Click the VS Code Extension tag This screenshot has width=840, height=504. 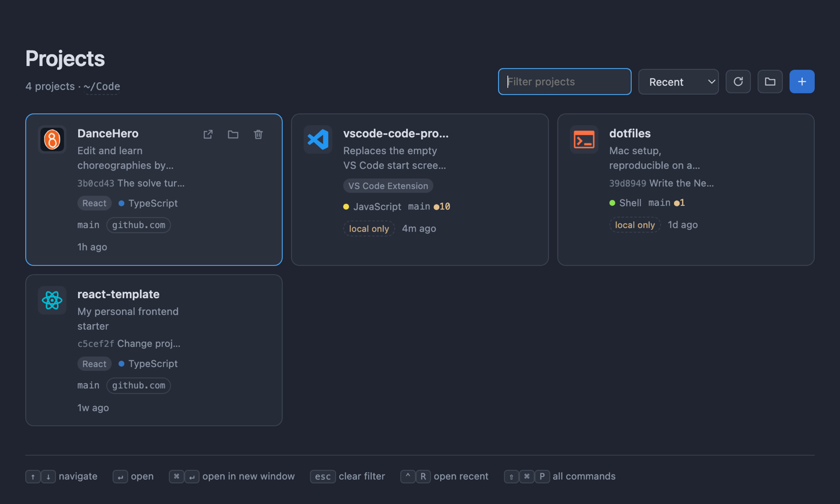coord(388,186)
